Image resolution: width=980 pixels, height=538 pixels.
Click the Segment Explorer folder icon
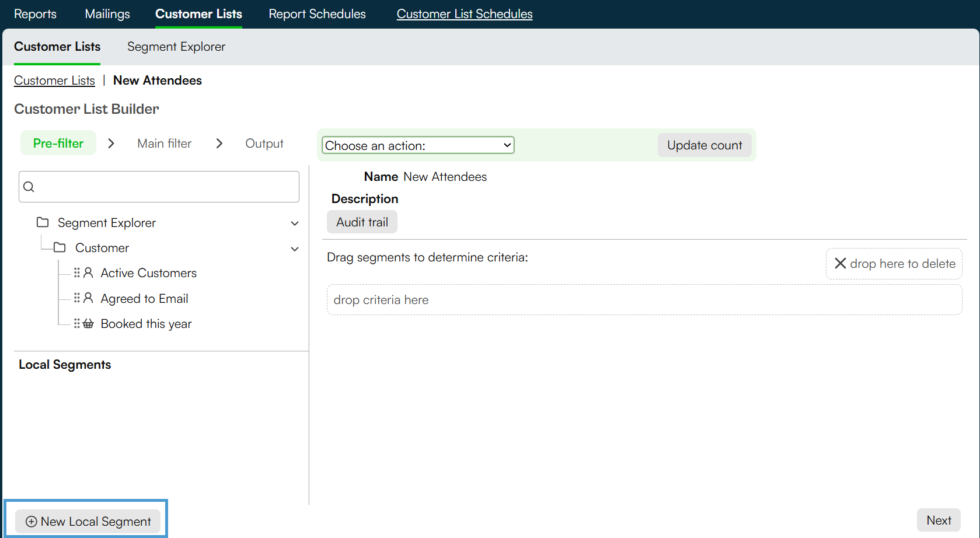pos(43,222)
